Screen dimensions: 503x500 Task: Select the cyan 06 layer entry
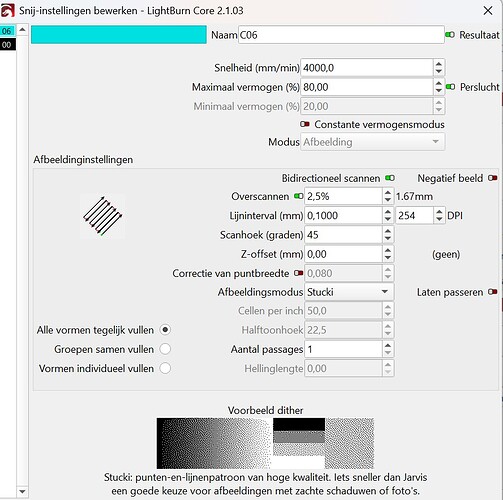pyautogui.click(x=8, y=31)
